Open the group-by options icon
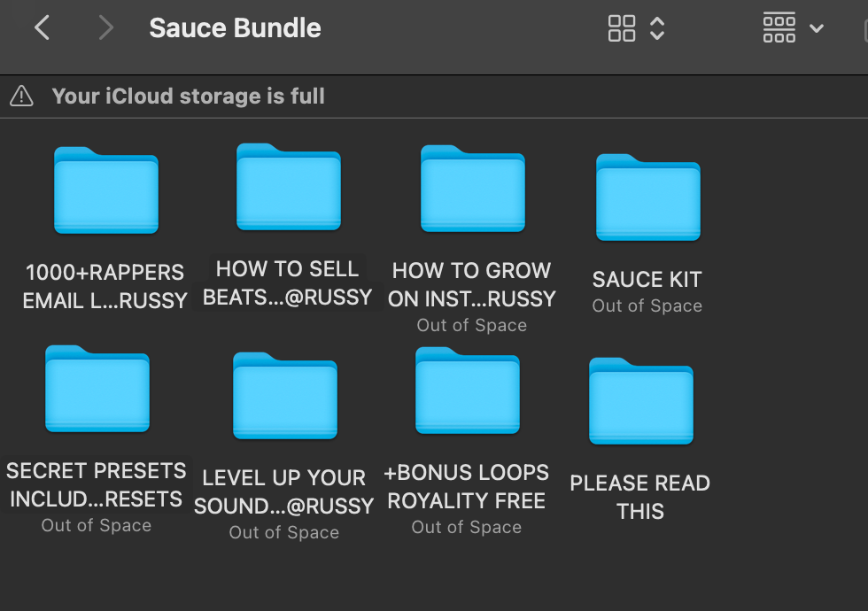This screenshot has height=611, width=868. pos(779,28)
